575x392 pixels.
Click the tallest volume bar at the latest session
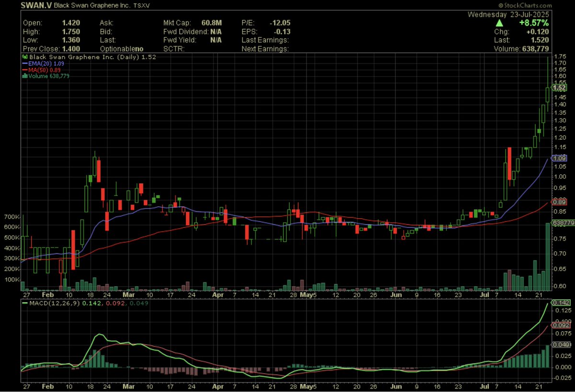(x=548, y=257)
